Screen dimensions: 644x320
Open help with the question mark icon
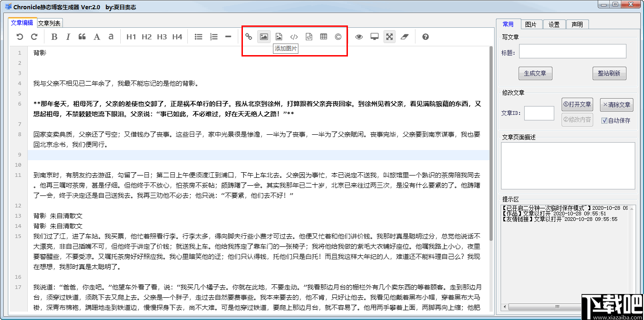pyautogui.click(x=425, y=37)
